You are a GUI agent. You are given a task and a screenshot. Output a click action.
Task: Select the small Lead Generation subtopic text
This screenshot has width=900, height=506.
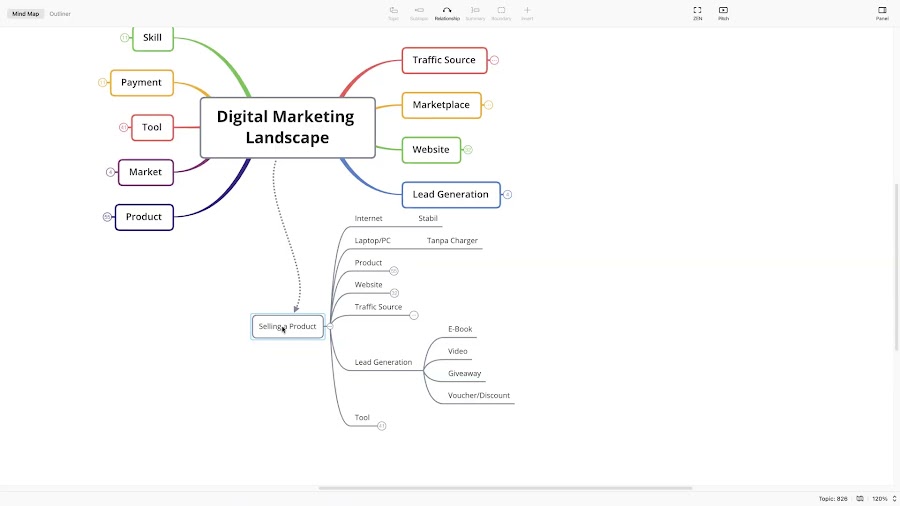383,362
